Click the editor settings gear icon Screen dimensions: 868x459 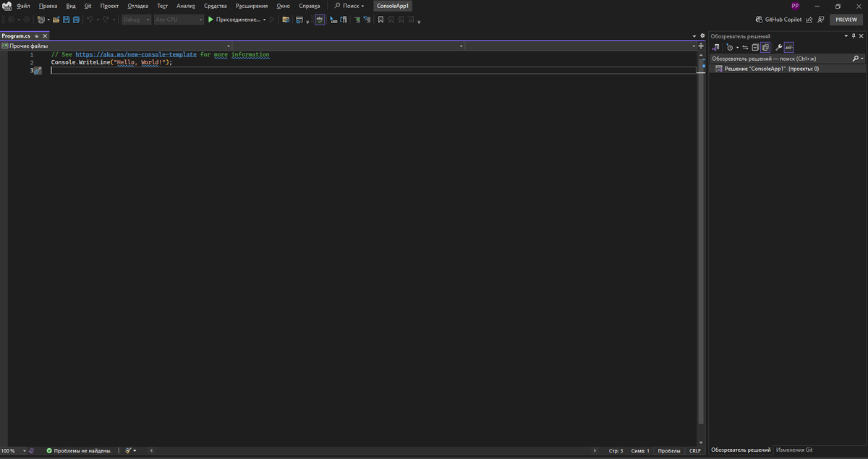702,35
